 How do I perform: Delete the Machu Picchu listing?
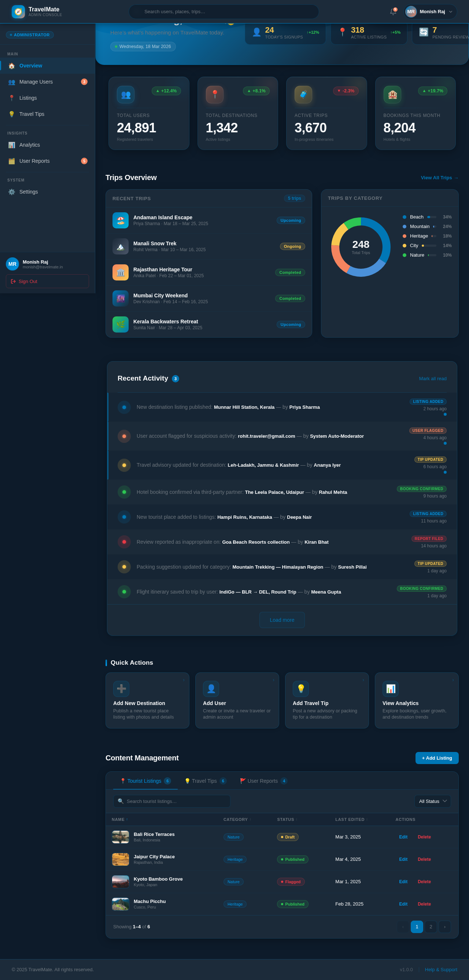tap(424, 904)
